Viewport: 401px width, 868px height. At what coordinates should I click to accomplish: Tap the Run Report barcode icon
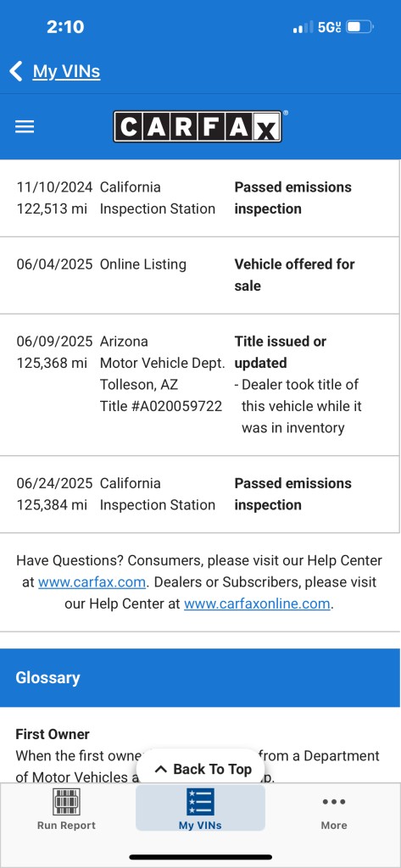(x=66, y=802)
